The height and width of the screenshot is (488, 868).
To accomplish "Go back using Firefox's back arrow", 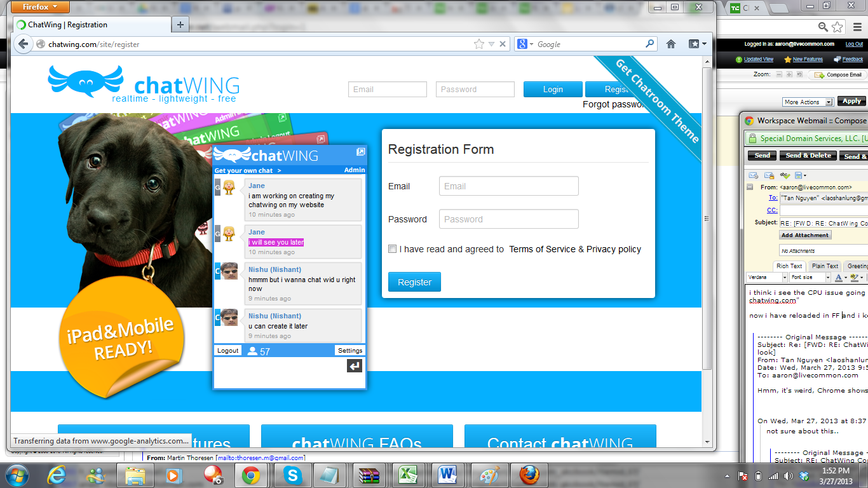I will point(23,44).
